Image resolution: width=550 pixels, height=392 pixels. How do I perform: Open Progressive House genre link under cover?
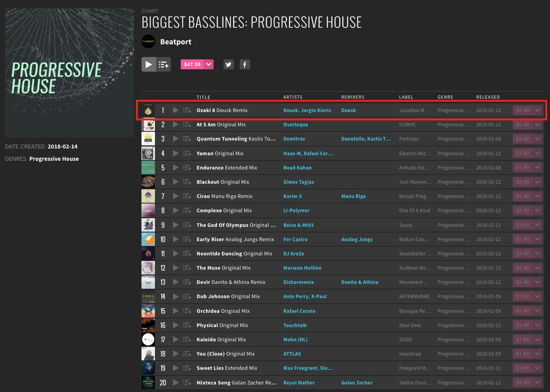54,159
